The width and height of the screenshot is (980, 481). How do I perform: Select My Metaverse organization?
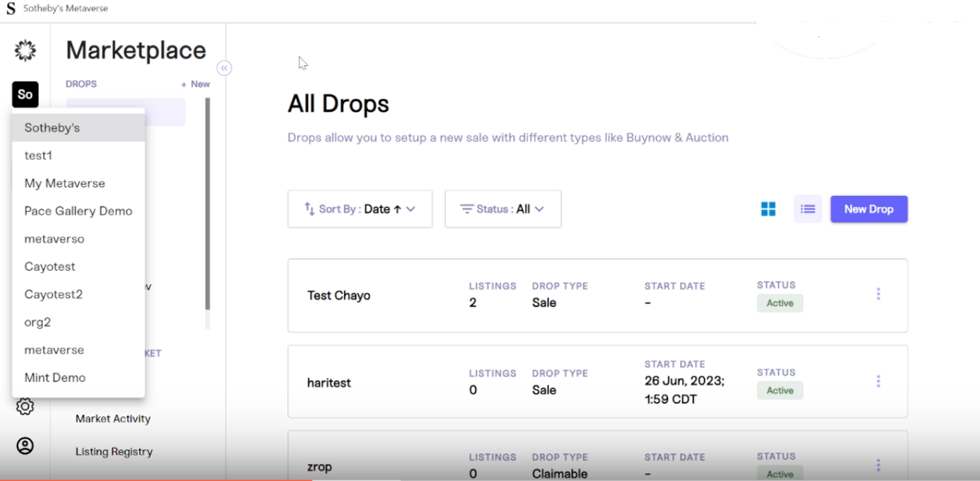(x=78, y=183)
